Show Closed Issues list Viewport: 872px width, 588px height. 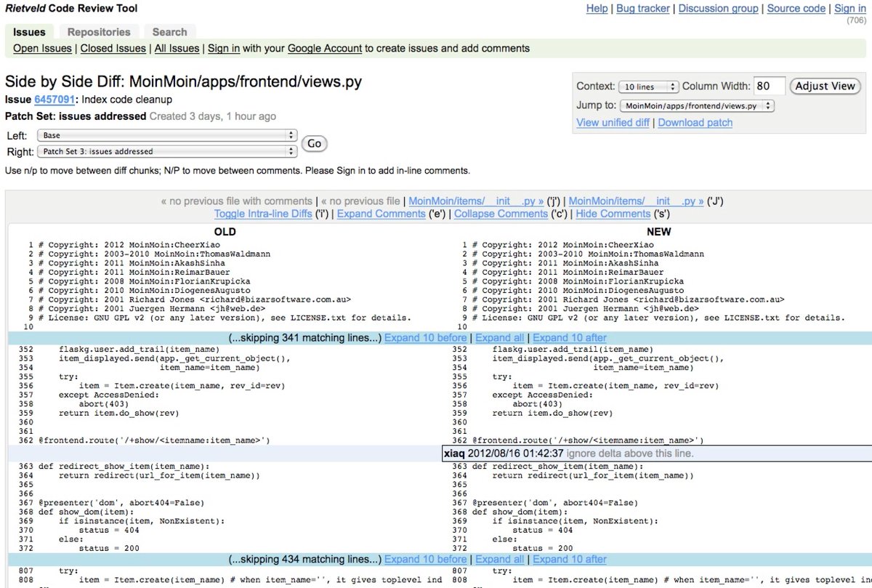point(113,49)
